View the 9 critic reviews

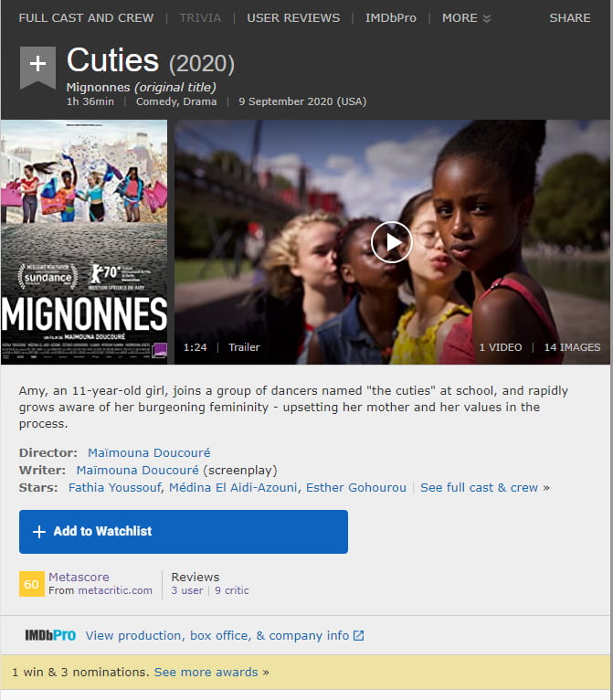[x=231, y=590]
